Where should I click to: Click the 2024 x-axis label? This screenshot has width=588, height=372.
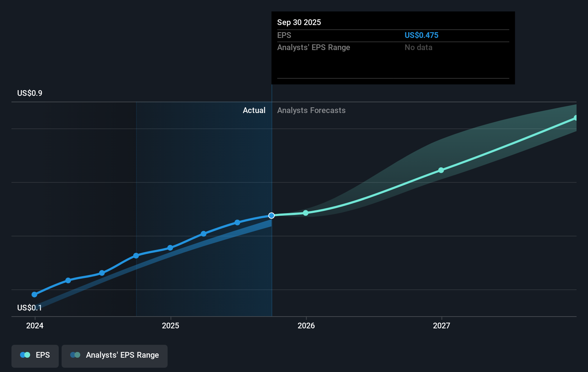35,325
